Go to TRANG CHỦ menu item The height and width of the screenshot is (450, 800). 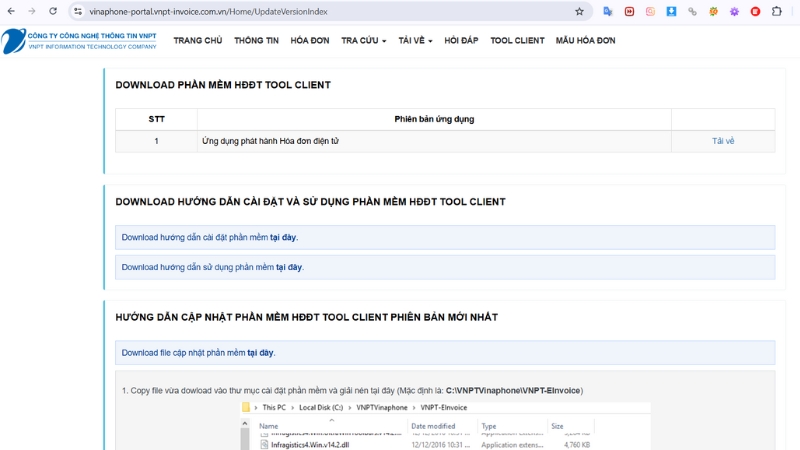[198, 41]
